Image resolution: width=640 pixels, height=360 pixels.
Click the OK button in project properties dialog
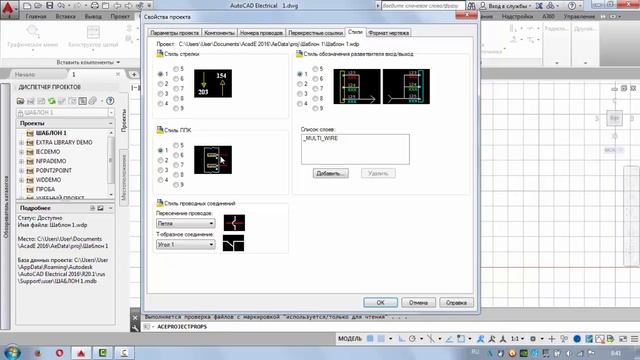click(380, 302)
